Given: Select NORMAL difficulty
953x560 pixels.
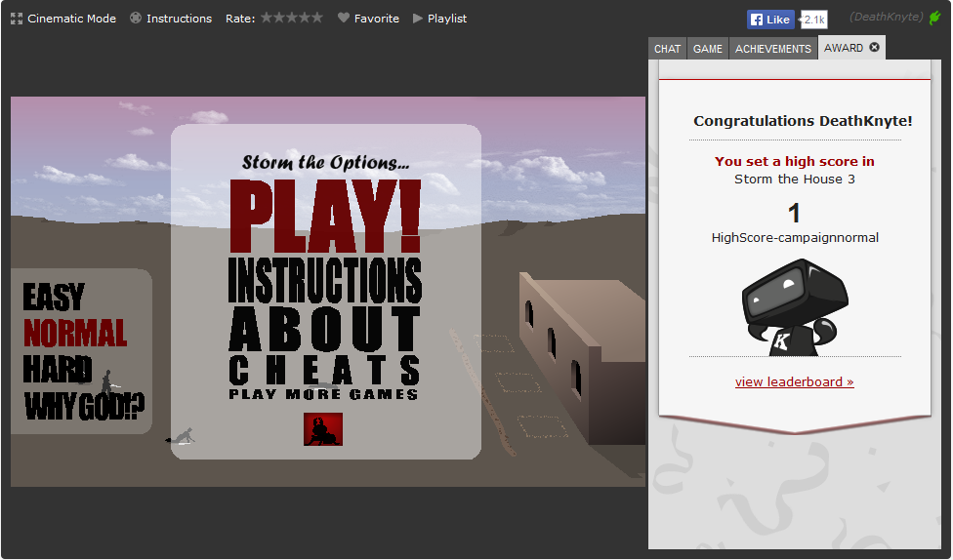Looking at the screenshot, I should pyautogui.click(x=75, y=333).
